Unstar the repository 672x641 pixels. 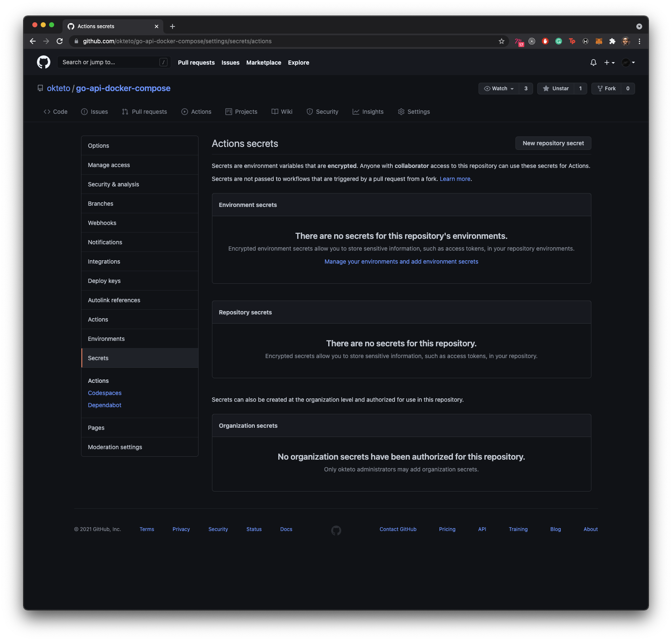click(x=556, y=89)
